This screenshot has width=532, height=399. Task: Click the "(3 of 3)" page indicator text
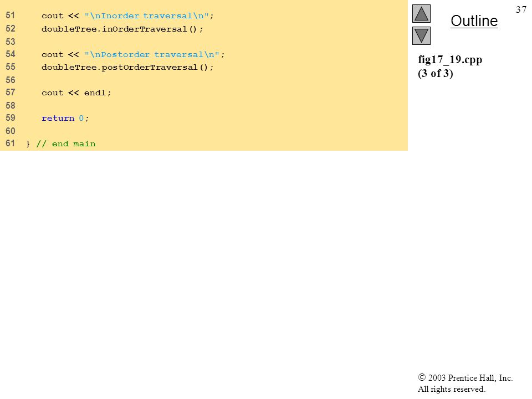(x=436, y=73)
